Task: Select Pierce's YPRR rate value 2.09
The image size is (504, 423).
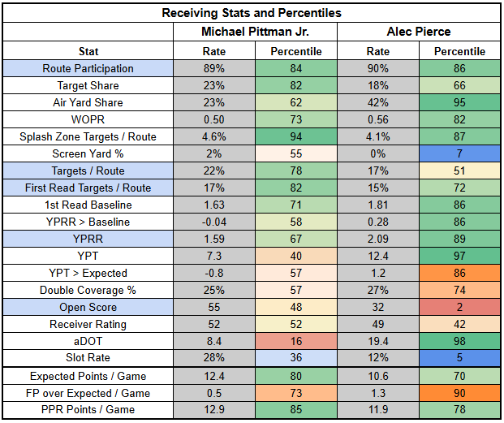Action: pos(378,239)
